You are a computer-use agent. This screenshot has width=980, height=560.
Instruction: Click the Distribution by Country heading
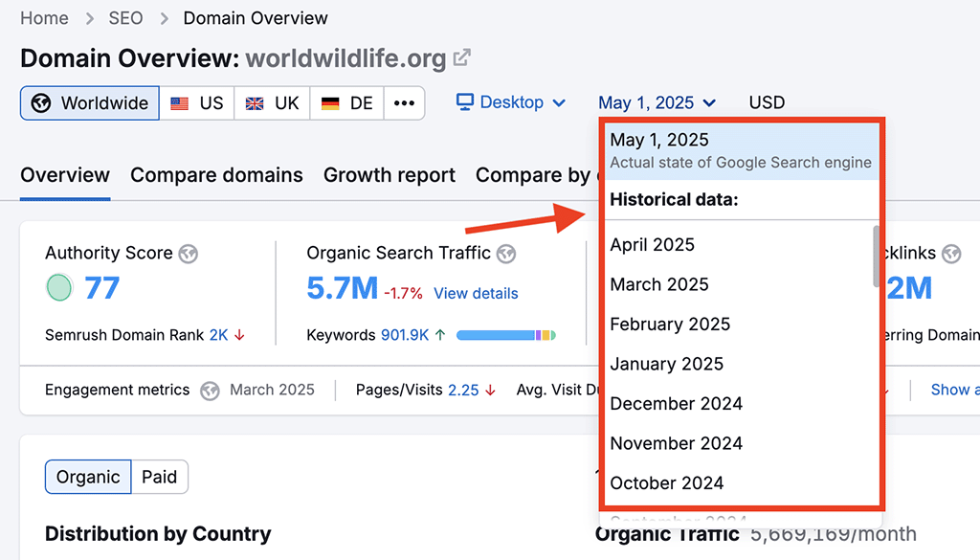pos(158,534)
